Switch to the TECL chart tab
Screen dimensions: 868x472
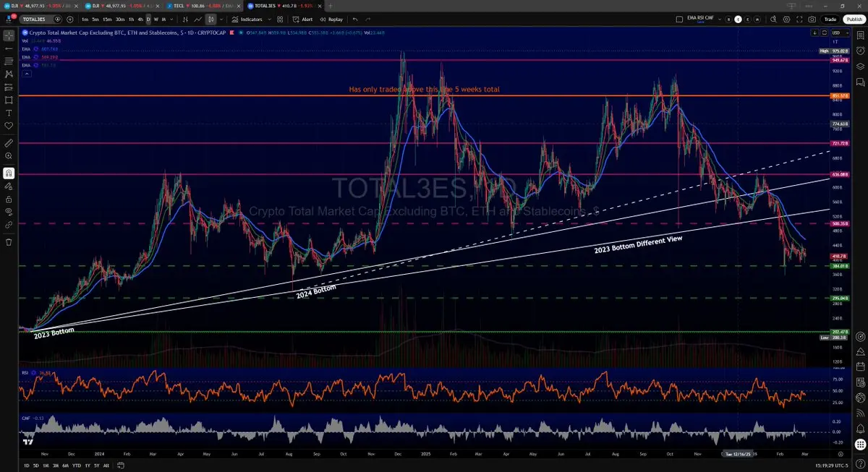point(202,5)
